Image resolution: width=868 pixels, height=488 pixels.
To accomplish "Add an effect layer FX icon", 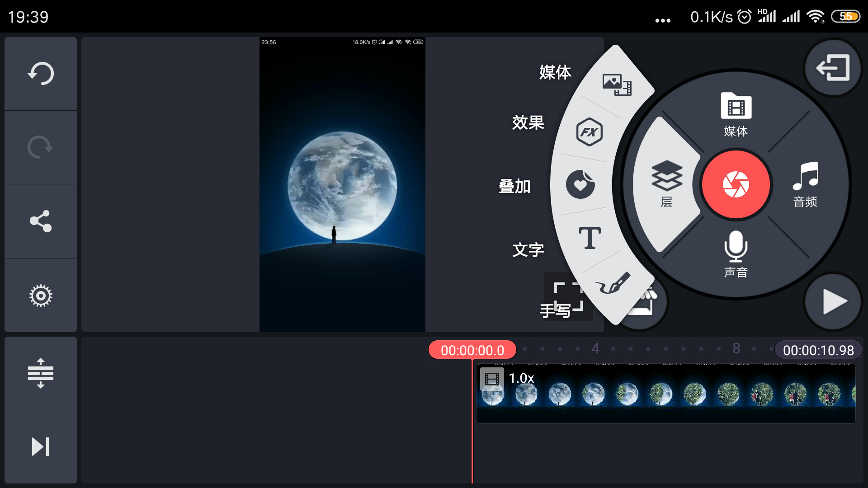I will tap(590, 132).
